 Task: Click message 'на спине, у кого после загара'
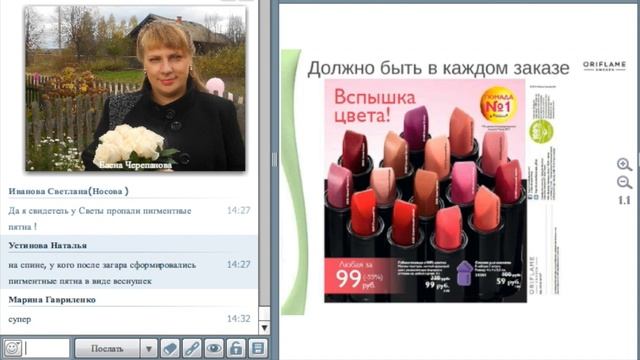(x=102, y=273)
